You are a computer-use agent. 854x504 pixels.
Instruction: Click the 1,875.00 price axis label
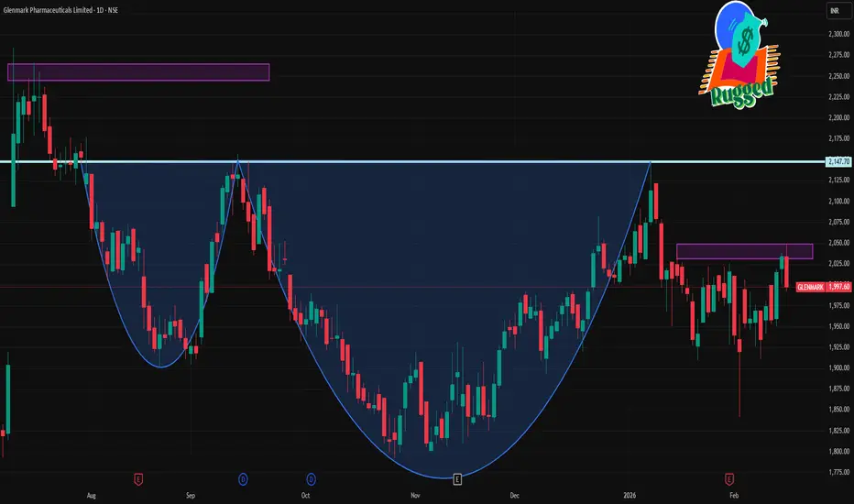(838, 389)
